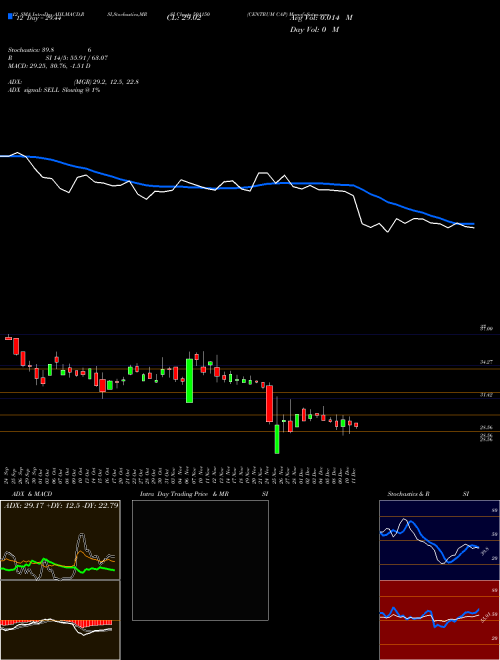
Task: Click the 'Stochastics: 39.8' readout
Action: (x=32, y=50)
